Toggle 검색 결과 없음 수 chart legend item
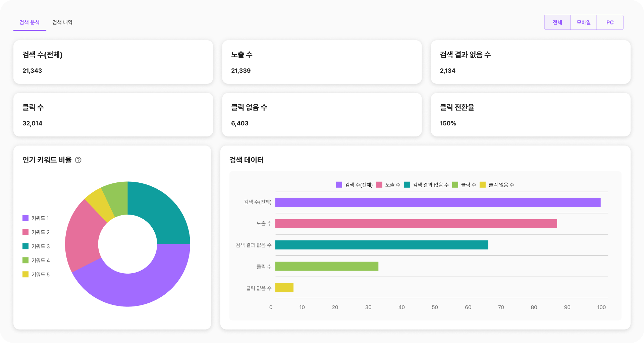 pos(426,185)
